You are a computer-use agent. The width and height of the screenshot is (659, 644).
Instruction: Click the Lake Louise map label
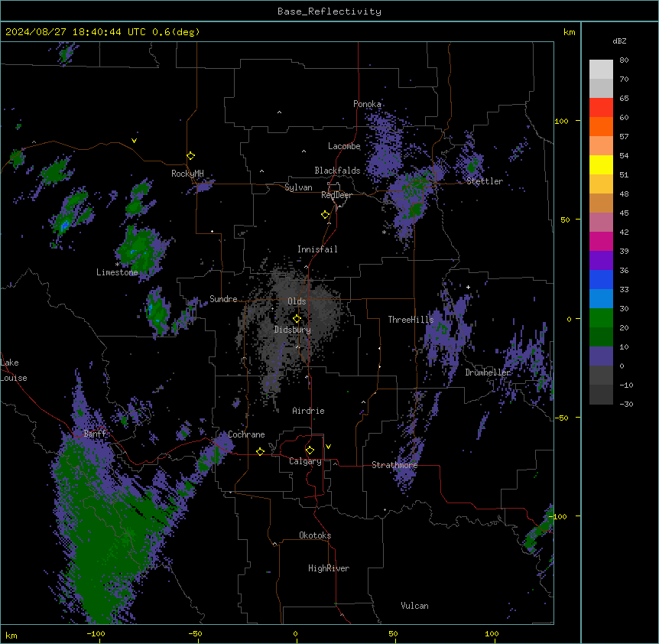pyautogui.click(x=14, y=370)
